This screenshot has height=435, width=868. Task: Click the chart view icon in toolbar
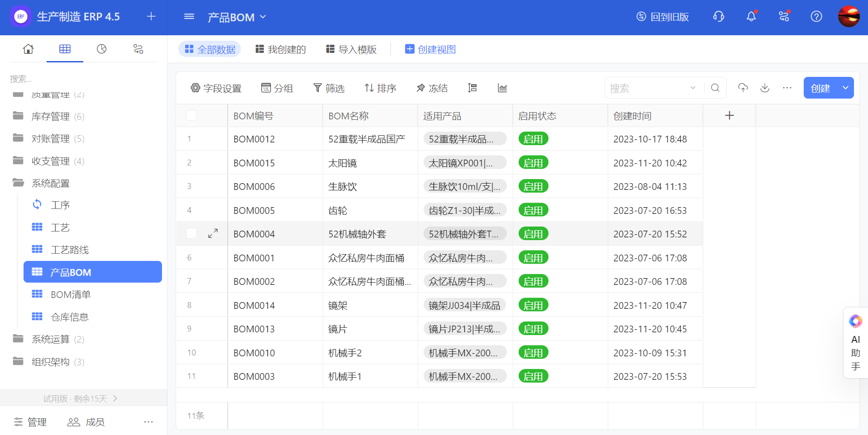coord(502,88)
